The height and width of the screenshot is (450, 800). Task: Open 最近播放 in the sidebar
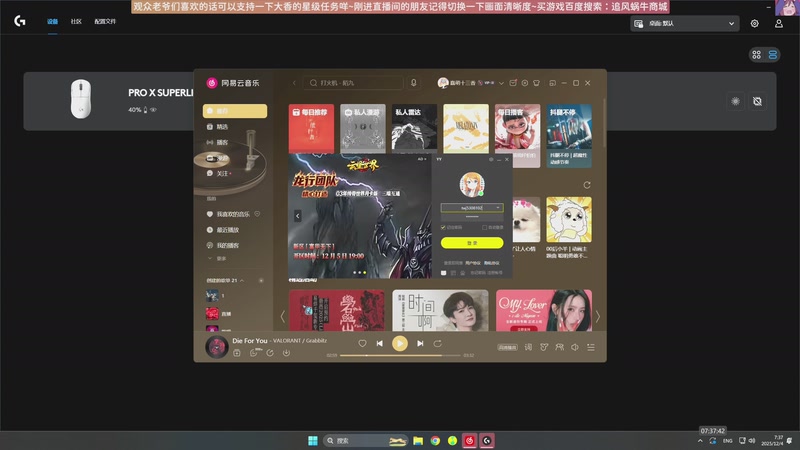coord(228,230)
